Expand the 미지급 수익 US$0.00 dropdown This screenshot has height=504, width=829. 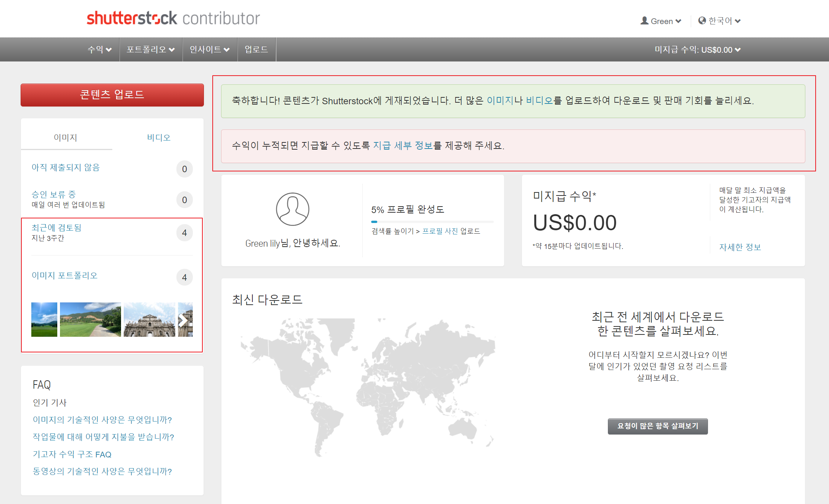click(x=697, y=50)
